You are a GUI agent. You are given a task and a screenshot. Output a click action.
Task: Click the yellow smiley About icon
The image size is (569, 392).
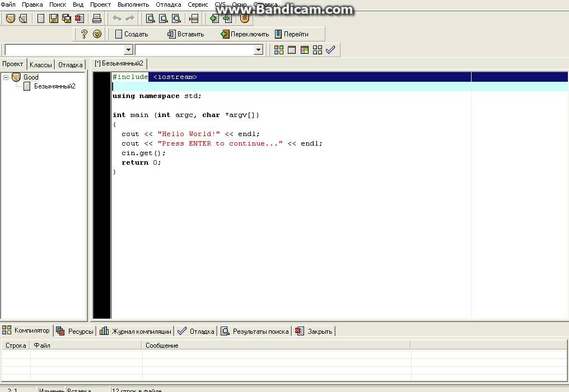tap(97, 34)
